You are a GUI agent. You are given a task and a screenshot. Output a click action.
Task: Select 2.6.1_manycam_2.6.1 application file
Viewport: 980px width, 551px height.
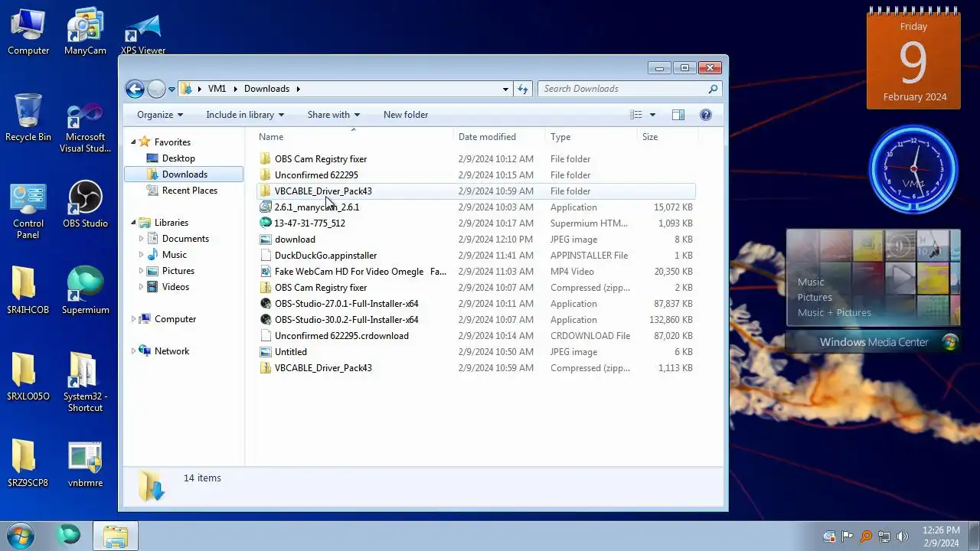click(x=475, y=207)
